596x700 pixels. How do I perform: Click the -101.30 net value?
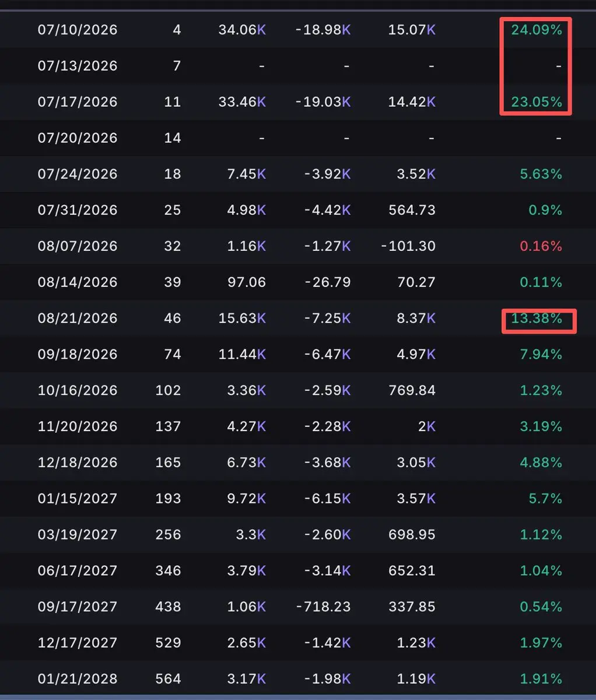tap(408, 246)
